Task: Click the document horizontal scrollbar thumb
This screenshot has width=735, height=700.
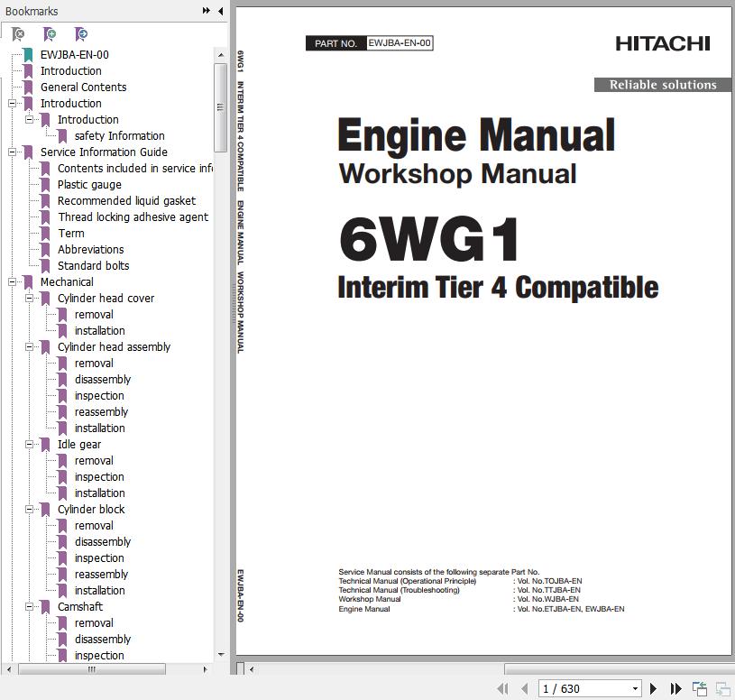Action: 619,668
